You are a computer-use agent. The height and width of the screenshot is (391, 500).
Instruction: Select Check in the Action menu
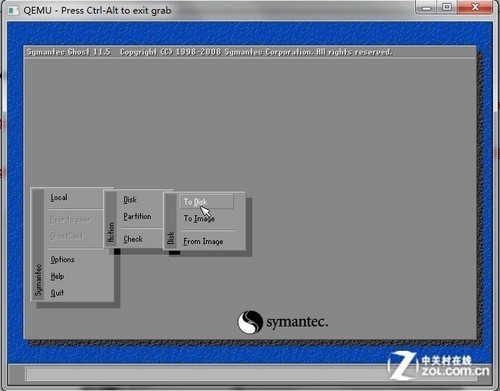pyautogui.click(x=133, y=239)
